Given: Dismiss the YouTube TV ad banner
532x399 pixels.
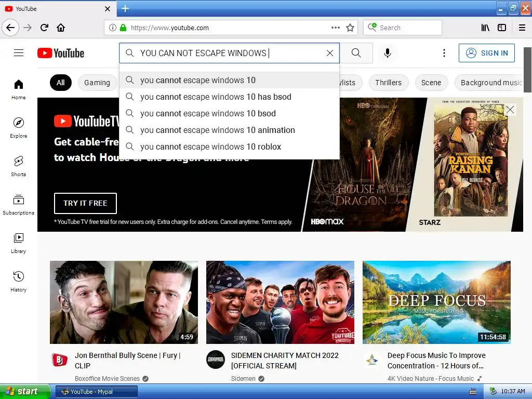Looking at the screenshot, I should point(510,109).
